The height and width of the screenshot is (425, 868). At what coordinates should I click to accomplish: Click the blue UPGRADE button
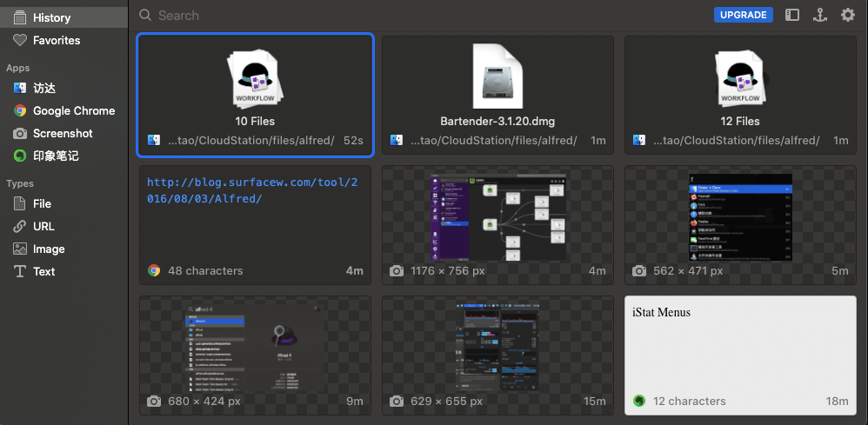pos(743,15)
